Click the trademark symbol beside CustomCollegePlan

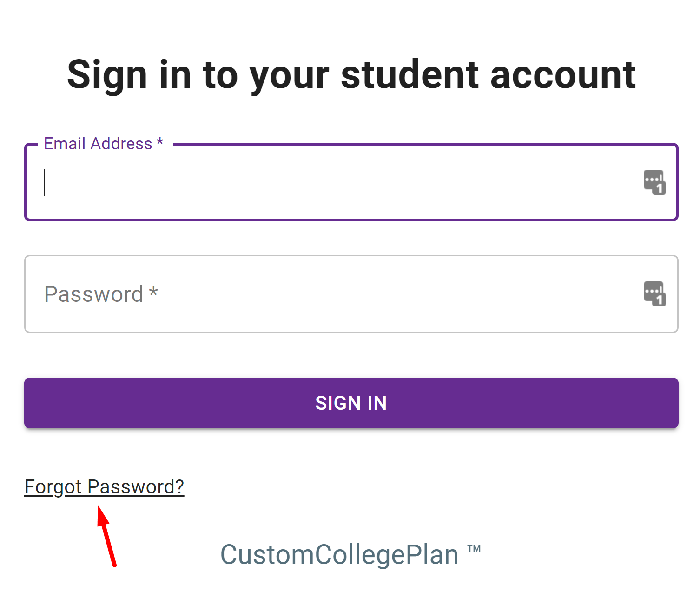pos(474,548)
